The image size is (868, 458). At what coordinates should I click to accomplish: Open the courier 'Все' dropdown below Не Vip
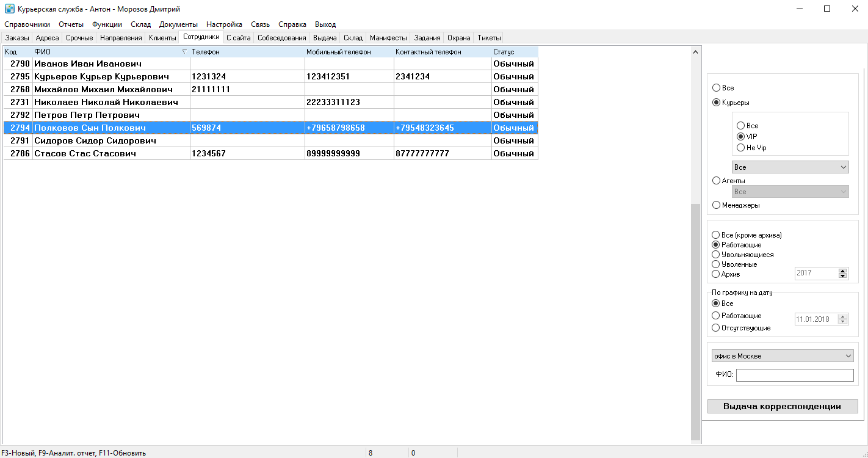pyautogui.click(x=790, y=167)
